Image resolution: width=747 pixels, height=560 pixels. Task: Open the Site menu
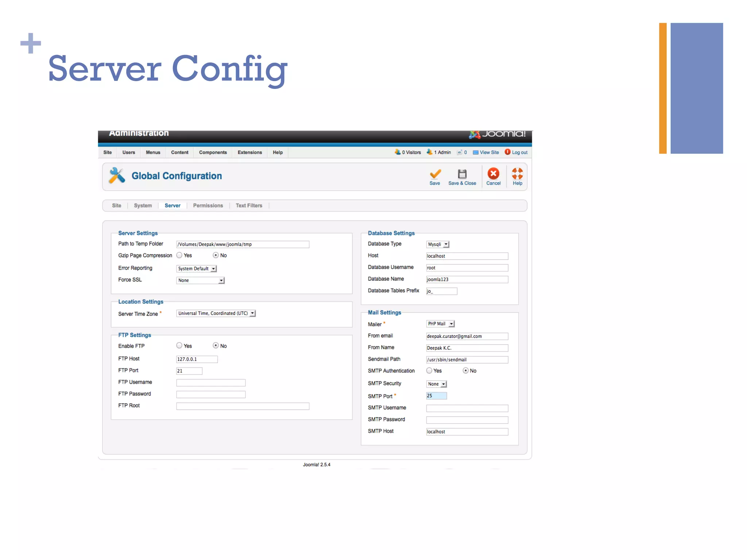click(108, 152)
